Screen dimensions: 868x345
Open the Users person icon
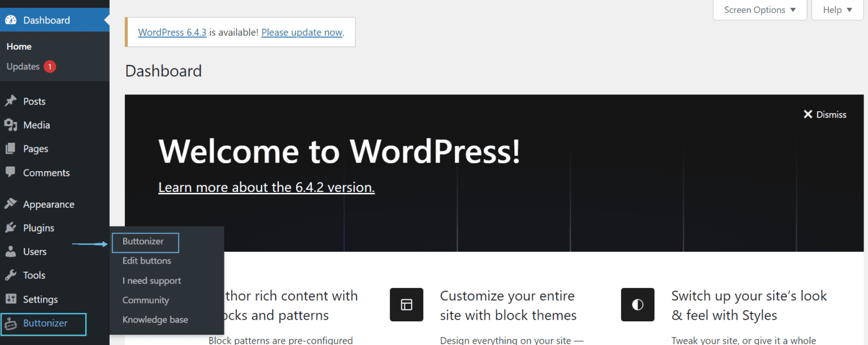11,251
